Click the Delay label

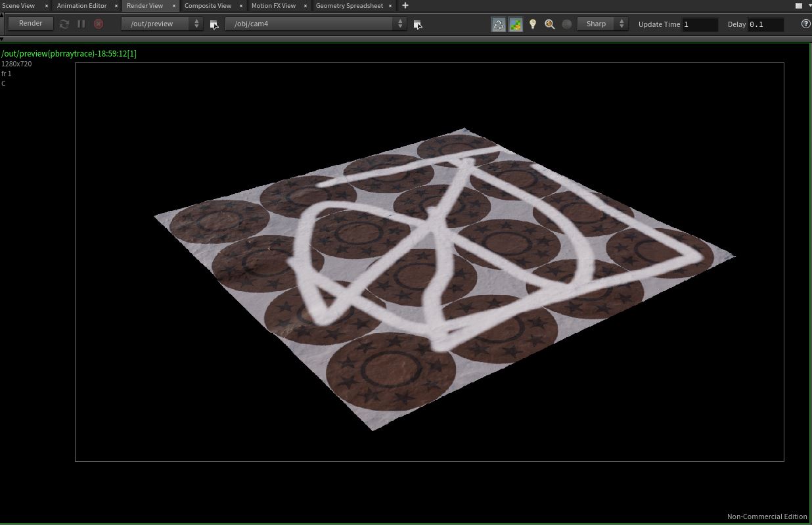click(x=736, y=24)
